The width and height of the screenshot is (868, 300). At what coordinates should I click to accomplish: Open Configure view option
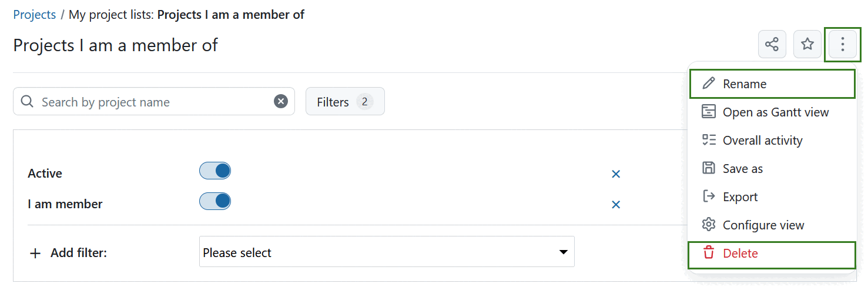[x=763, y=225]
